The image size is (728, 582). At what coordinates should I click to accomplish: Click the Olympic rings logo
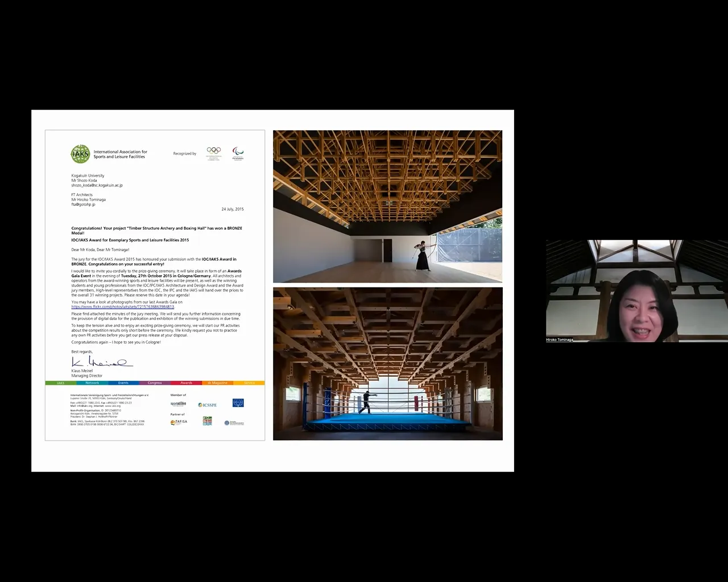click(213, 153)
